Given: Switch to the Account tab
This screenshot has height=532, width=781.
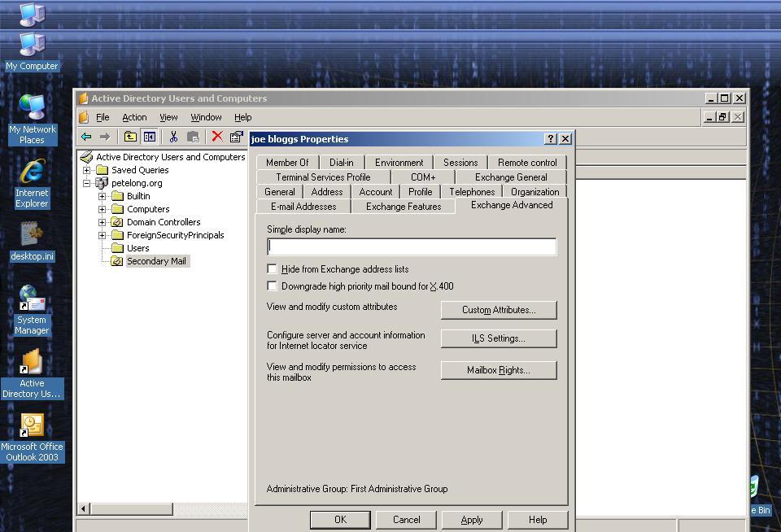Looking at the screenshot, I should (x=376, y=192).
